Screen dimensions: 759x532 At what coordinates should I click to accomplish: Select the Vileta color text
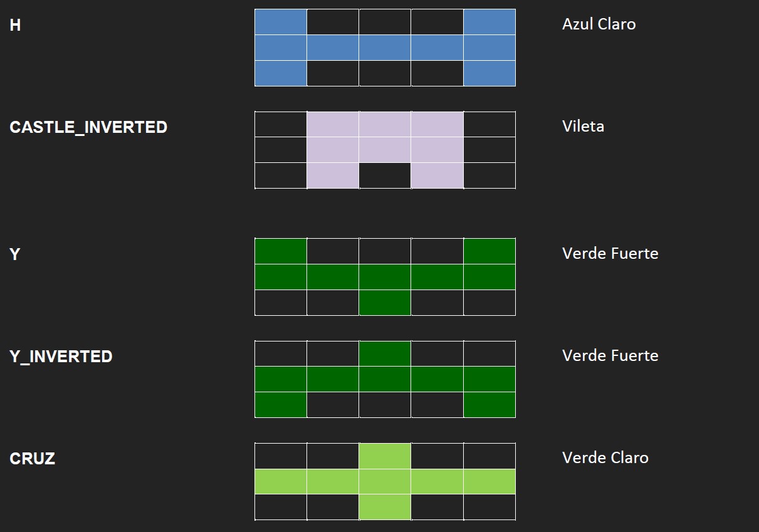click(583, 126)
